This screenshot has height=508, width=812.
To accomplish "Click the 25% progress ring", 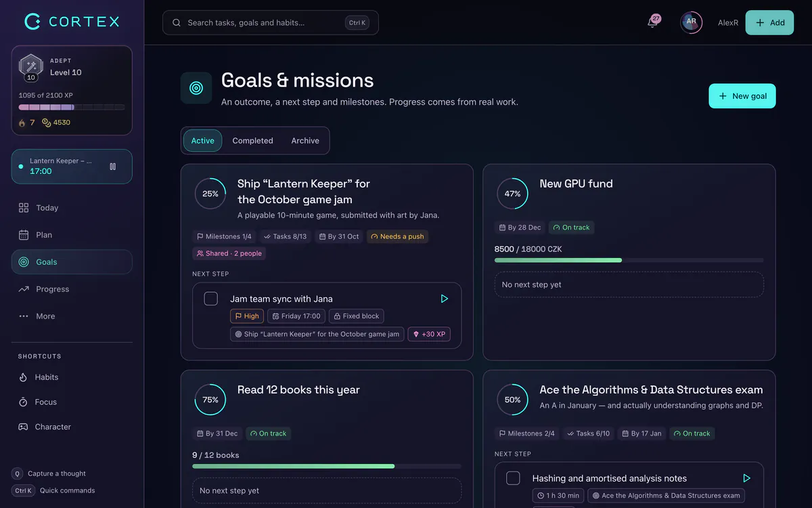I will (x=210, y=194).
